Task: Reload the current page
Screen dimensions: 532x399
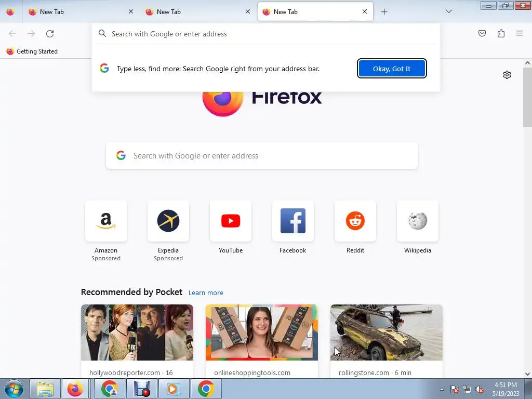Action: point(50,34)
